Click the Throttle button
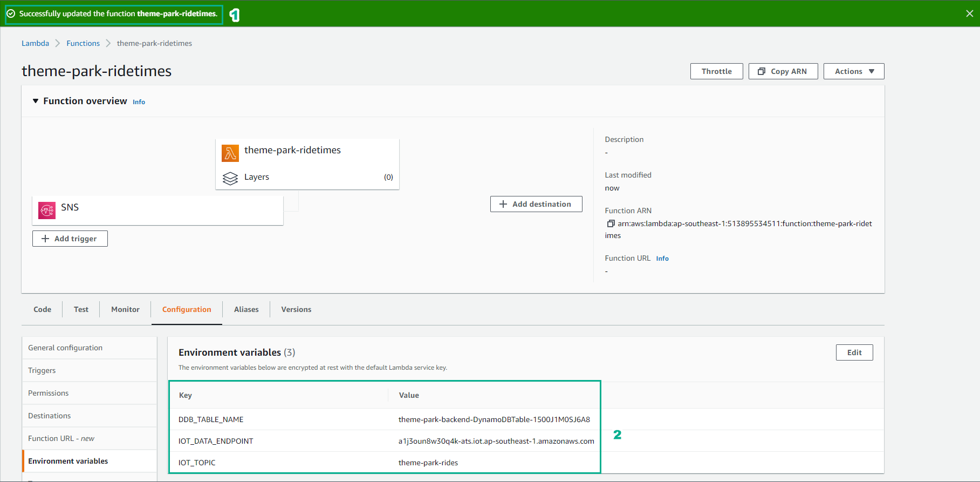The image size is (980, 482). tap(717, 71)
